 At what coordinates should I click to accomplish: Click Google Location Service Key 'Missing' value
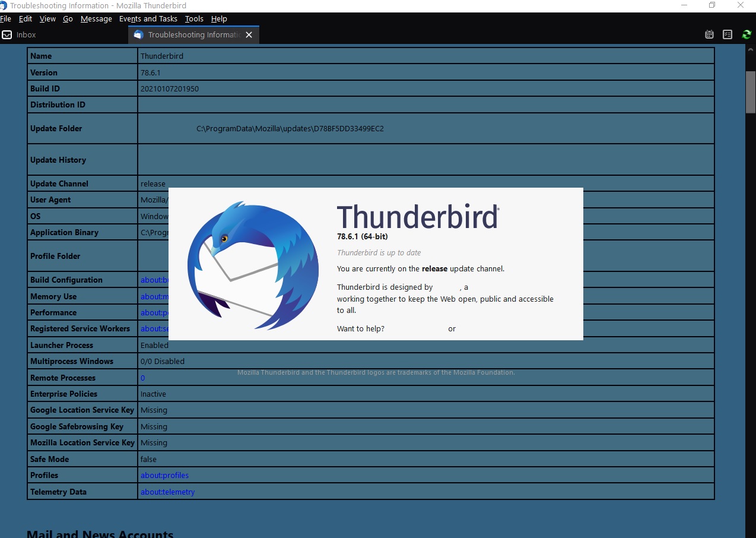[154, 410]
